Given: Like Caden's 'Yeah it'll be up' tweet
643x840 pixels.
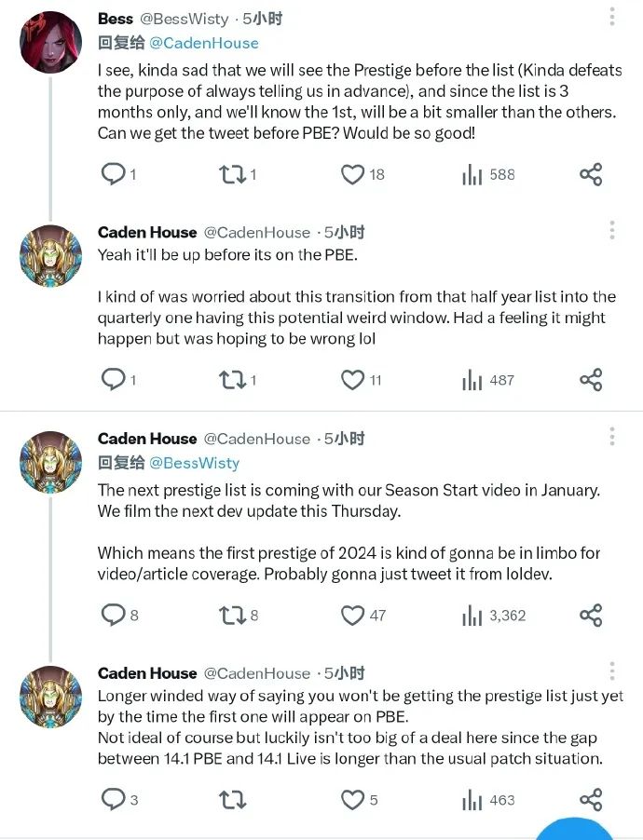Looking at the screenshot, I should [352, 380].
